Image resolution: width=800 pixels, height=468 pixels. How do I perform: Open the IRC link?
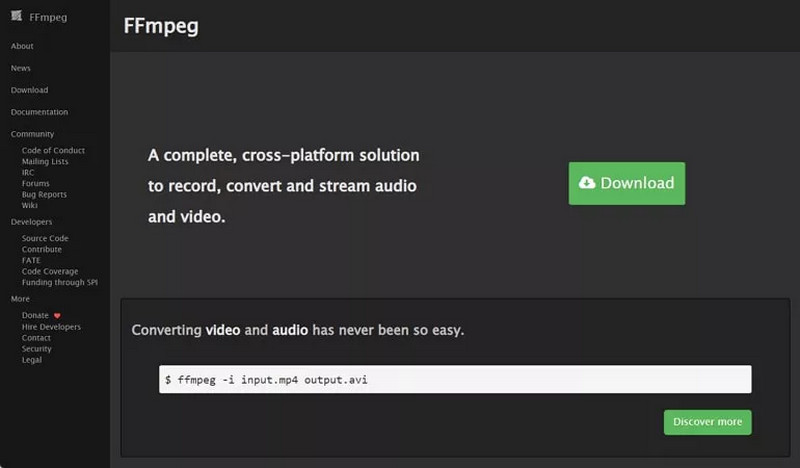(28, 173)
